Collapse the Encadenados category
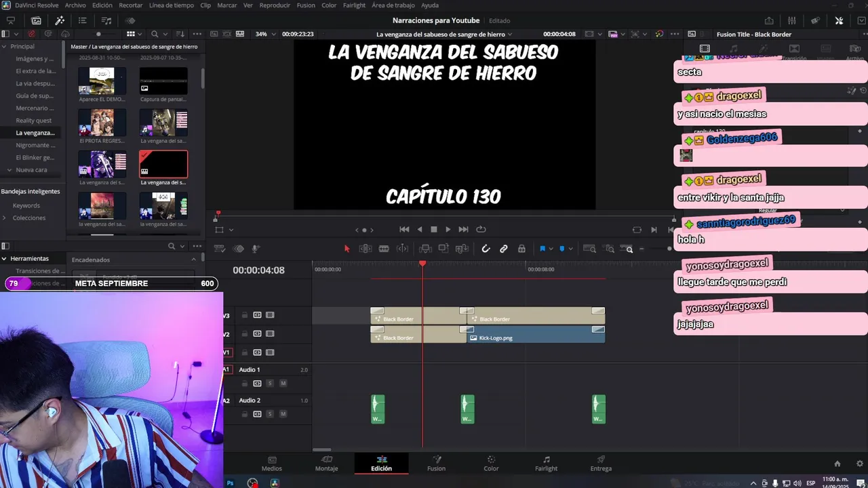 click(x=194, y=260)
